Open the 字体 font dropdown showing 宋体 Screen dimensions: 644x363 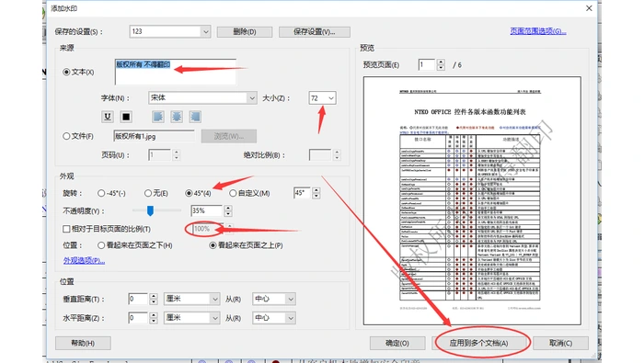pyautogui.click(x=202, y=97)
